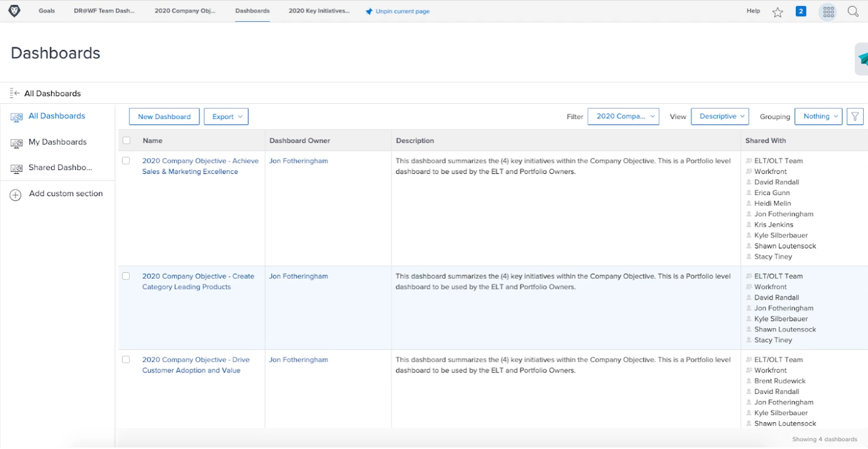Screen dimensions: 868x449
Task: Switch to the DR@WF Team Dash... tab
Action: [104, 11]
